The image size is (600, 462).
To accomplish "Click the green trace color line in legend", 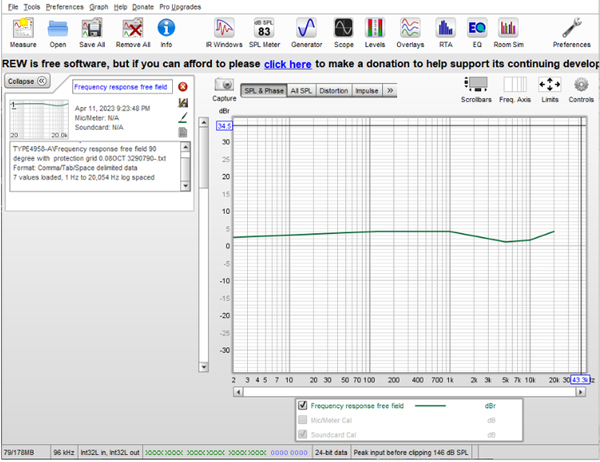I will (430, 406).
